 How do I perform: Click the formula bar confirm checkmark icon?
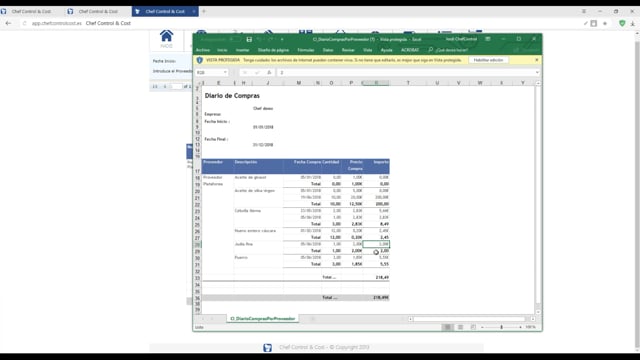click(x=257, y=73)
